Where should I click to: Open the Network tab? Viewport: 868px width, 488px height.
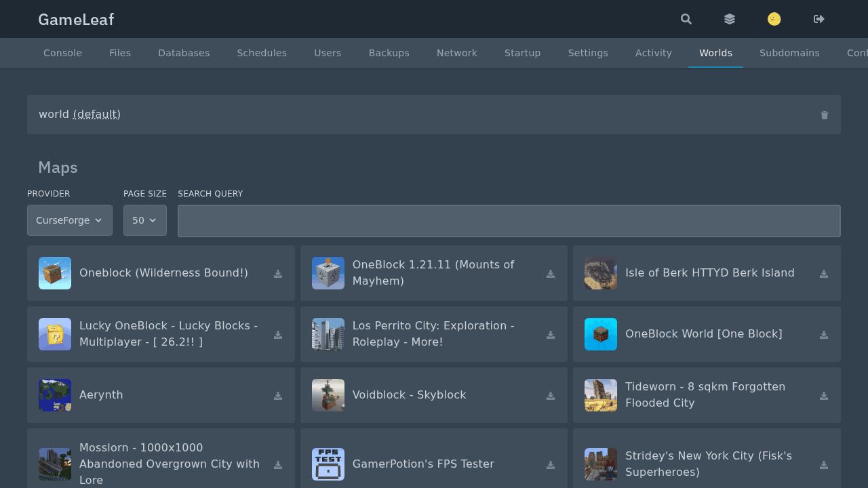pos(457,53)
